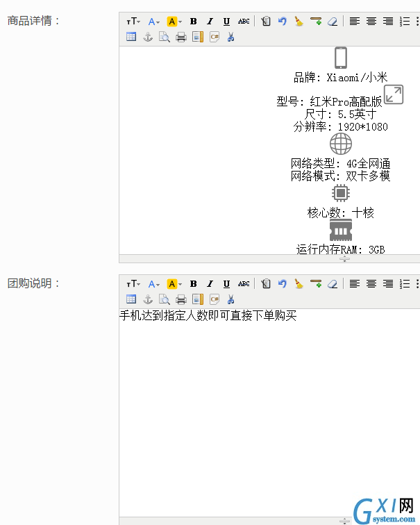Viewport: 420px width, 525px height.
Task: Toggle Bold in 团购说明 editor toolbar
Action: coord(194,284)
